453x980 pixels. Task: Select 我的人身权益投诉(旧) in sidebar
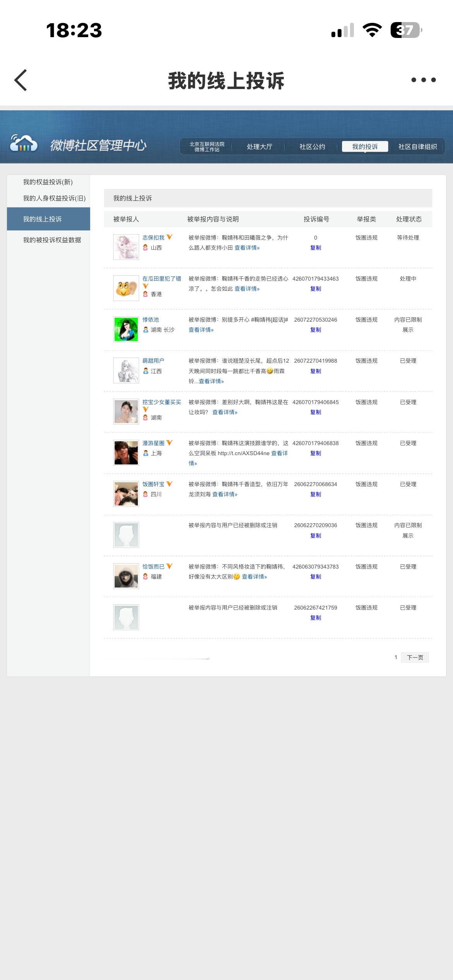(x=54, y=198)
